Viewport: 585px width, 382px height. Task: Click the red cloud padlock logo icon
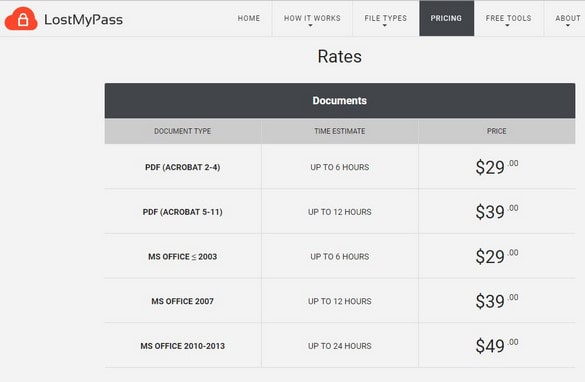21,19
